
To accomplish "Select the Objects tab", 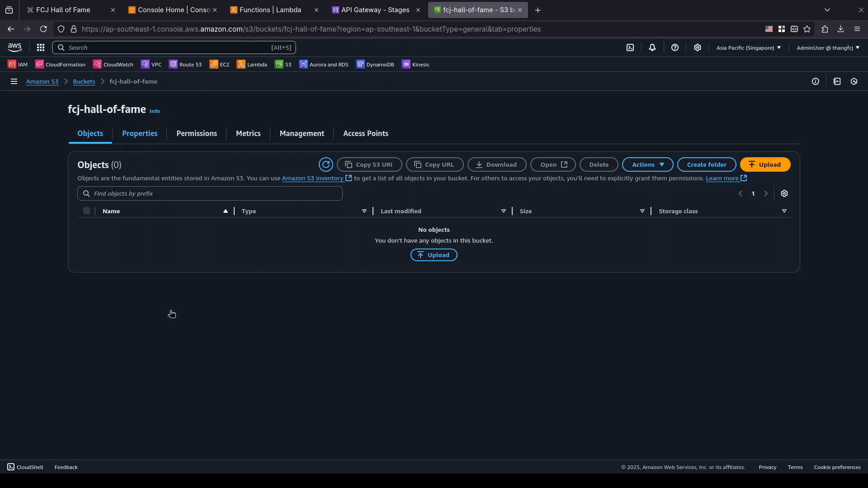I will [90, 133].
